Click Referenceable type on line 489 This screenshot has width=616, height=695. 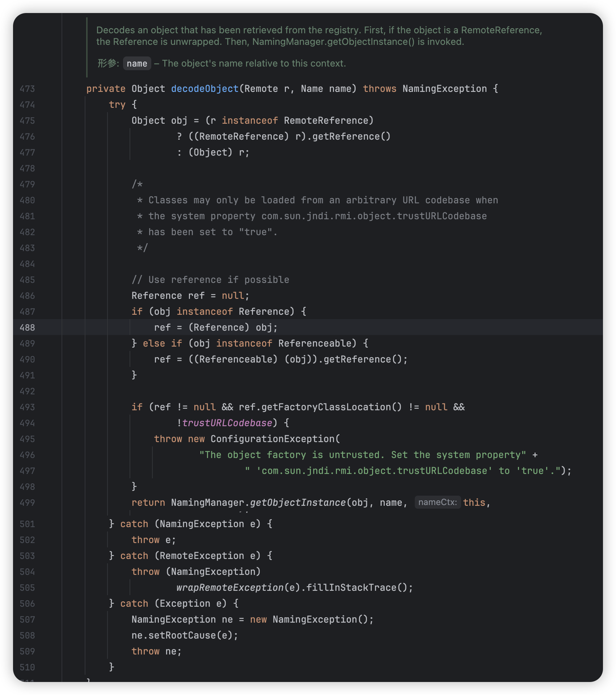tap(315, 343)
